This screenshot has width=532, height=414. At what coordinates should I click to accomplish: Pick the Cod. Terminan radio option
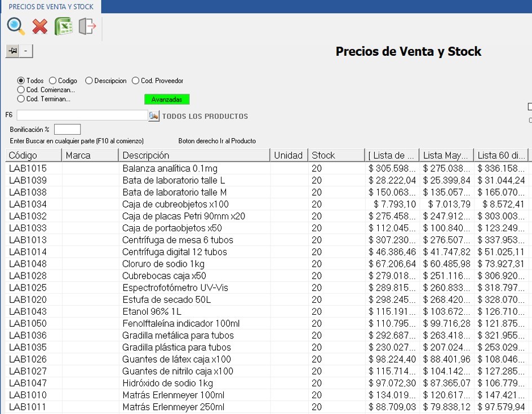[x=21, y=99]
